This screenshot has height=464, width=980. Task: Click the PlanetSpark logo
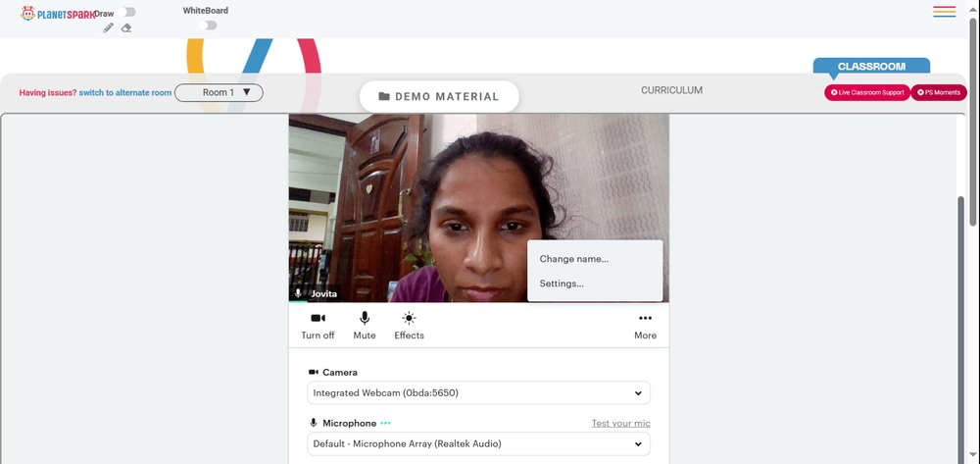58,13
